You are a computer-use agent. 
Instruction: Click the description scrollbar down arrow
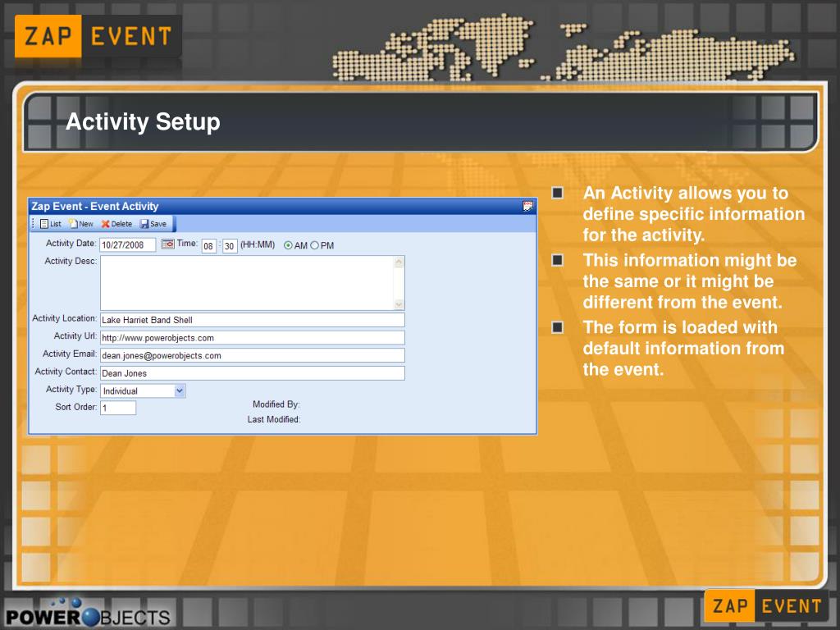point(399,304)
